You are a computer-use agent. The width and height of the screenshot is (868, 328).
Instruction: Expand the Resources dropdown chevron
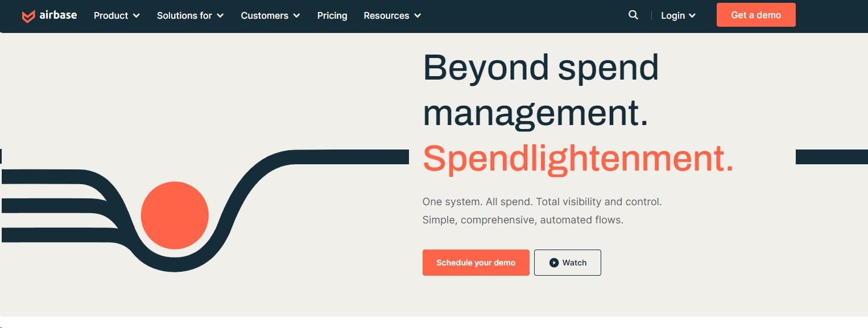pos(418,16)
